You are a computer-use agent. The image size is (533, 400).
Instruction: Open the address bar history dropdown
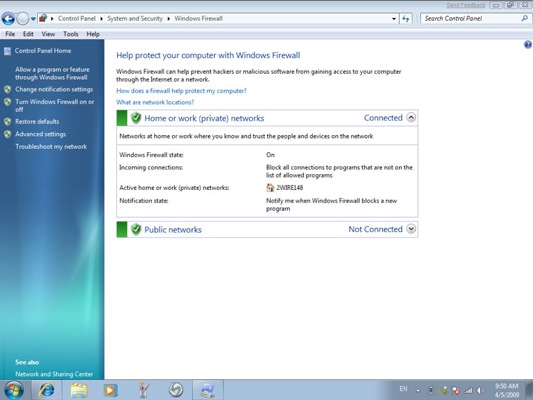[x=394, y=19]
